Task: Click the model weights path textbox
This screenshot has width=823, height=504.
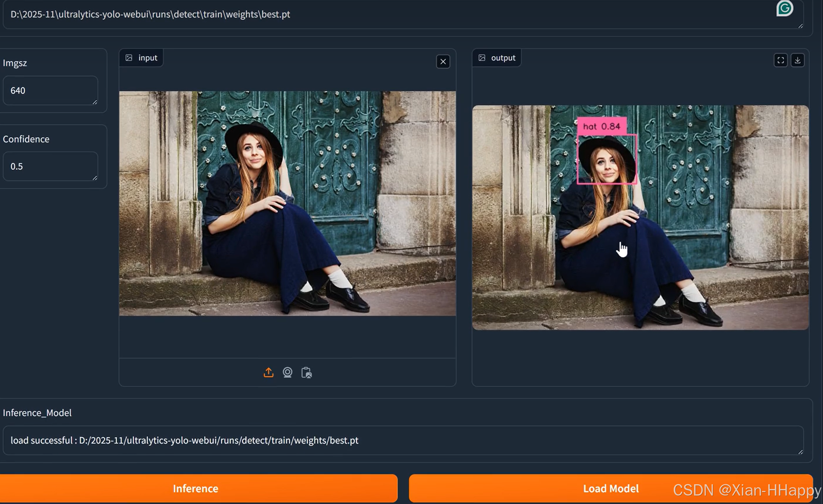Action: pyautogui.click(x=387, y=14)
